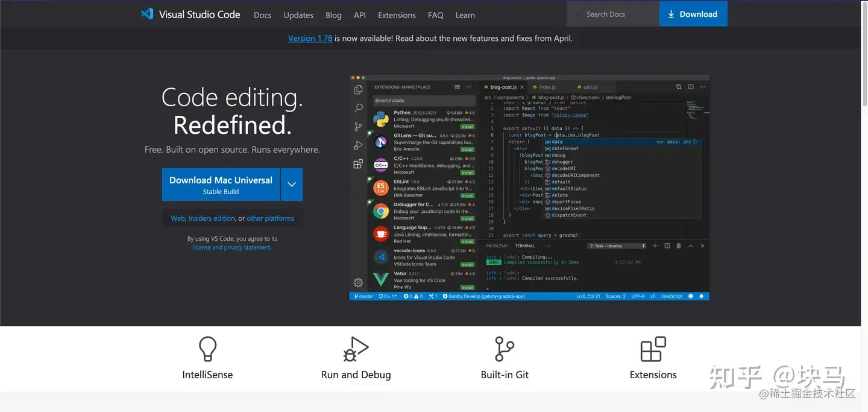Viewport: 868px width, 412px height.
Task: Click the Red Hat Java extension logo
Action: (381, 234)
